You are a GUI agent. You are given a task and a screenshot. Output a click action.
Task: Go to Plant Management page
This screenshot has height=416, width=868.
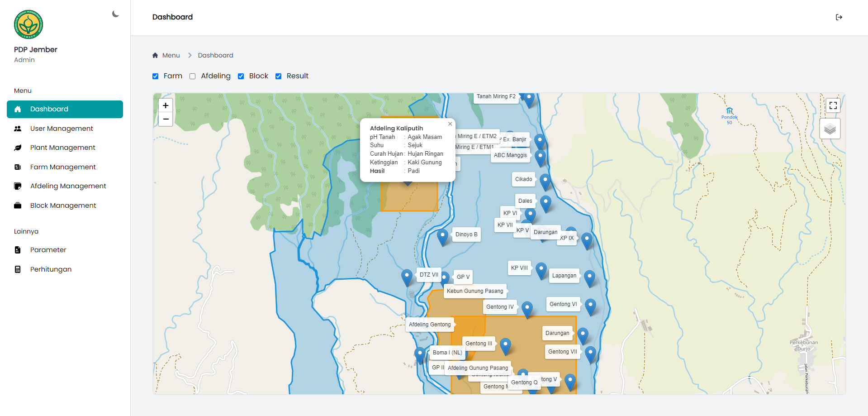[x=62, y=148]
